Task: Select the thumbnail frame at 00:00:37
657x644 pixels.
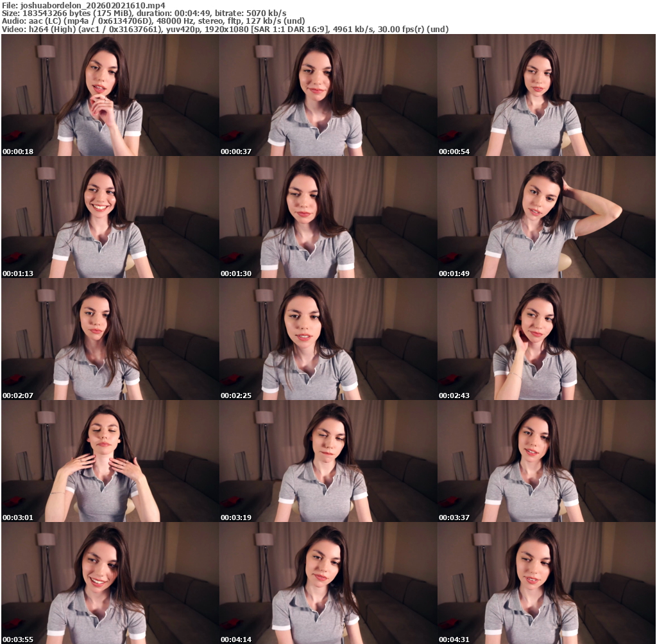Action: (x=328, y=95)
